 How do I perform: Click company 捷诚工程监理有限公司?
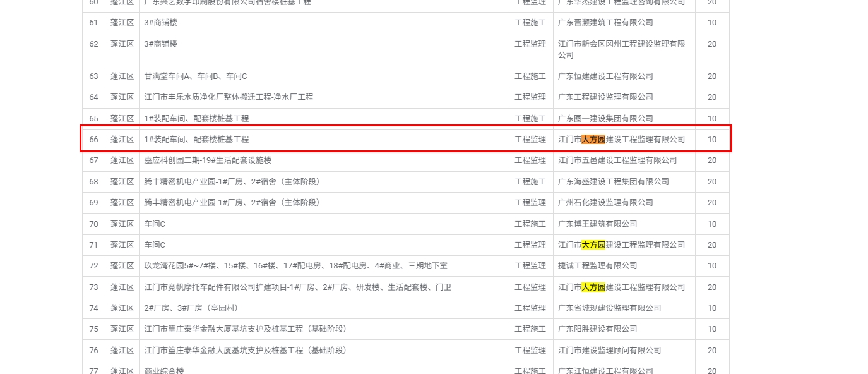[597, 266]
